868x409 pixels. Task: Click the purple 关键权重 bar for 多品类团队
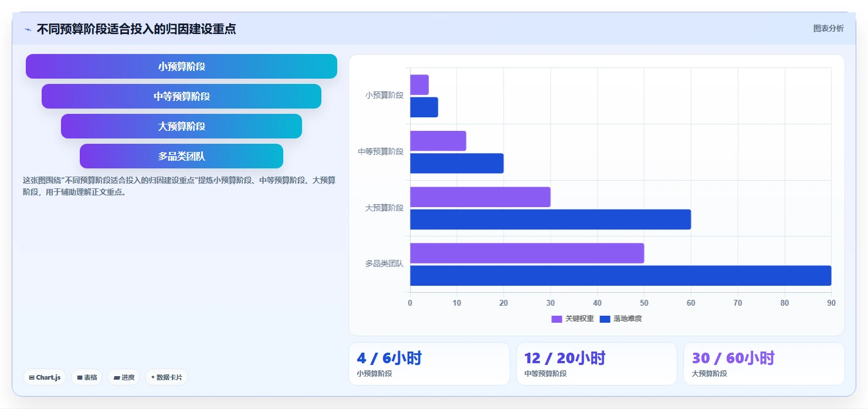click(527, 253)
